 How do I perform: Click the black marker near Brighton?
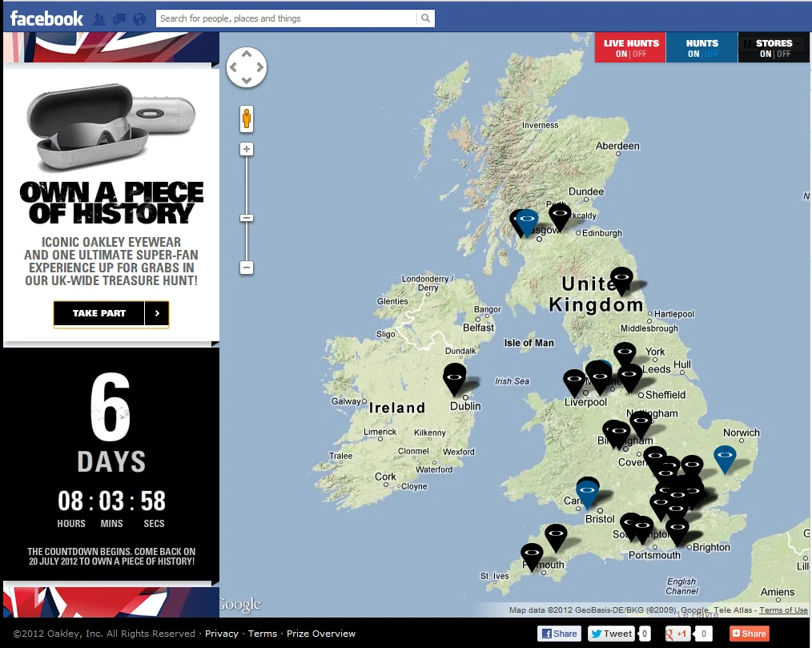(677, 531)
